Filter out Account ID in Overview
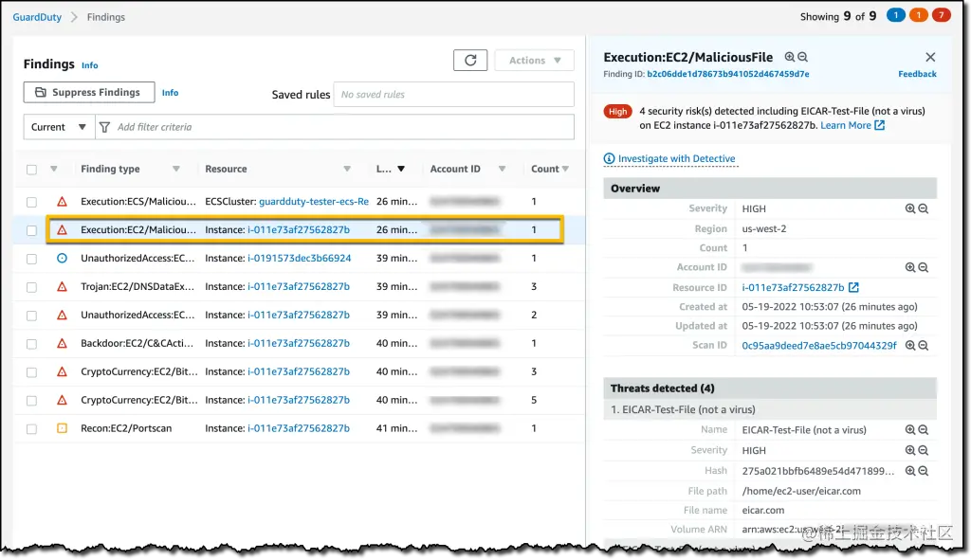Viewport: 971px width, 560px height. [924, 267]
